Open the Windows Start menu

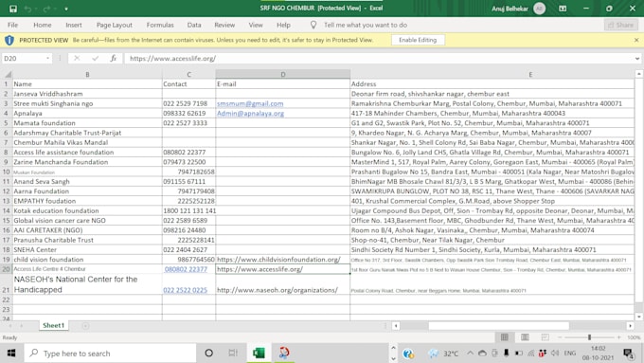point(11,354)
